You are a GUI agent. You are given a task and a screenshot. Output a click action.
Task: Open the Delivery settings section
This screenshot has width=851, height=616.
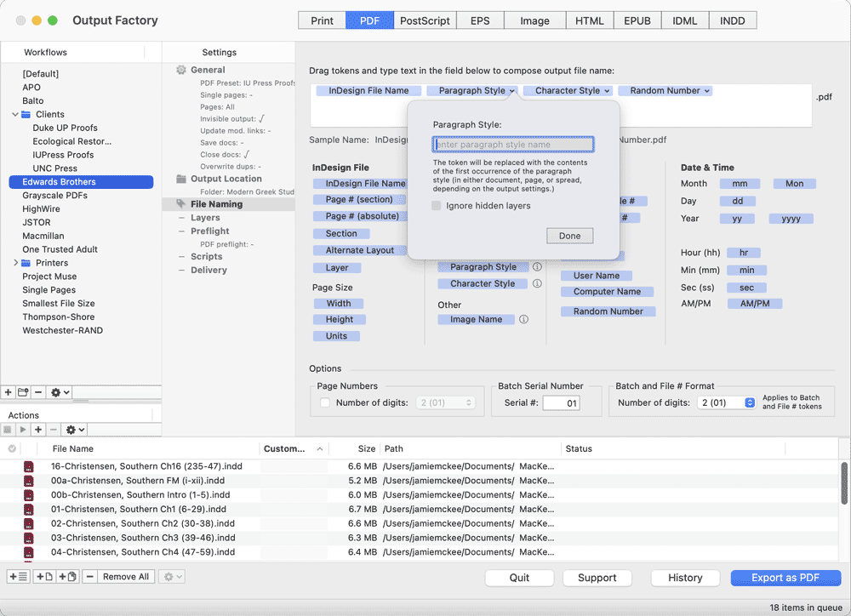pos(208,270)
